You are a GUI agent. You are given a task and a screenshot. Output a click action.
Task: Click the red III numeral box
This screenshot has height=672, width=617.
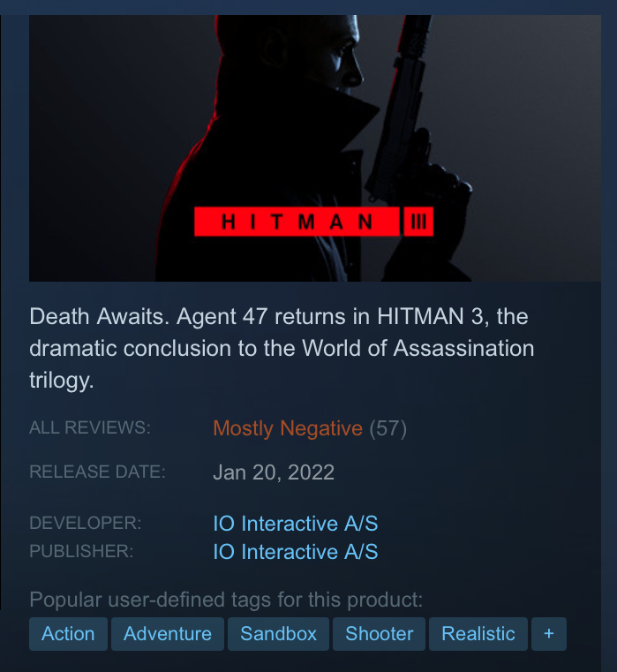coord(418,222)
